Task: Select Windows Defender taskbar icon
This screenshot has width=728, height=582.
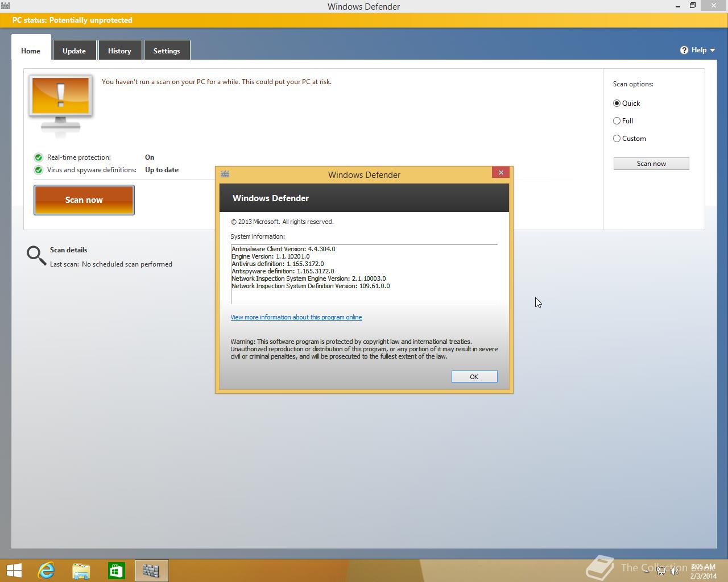Action: (x=151, y=570)
